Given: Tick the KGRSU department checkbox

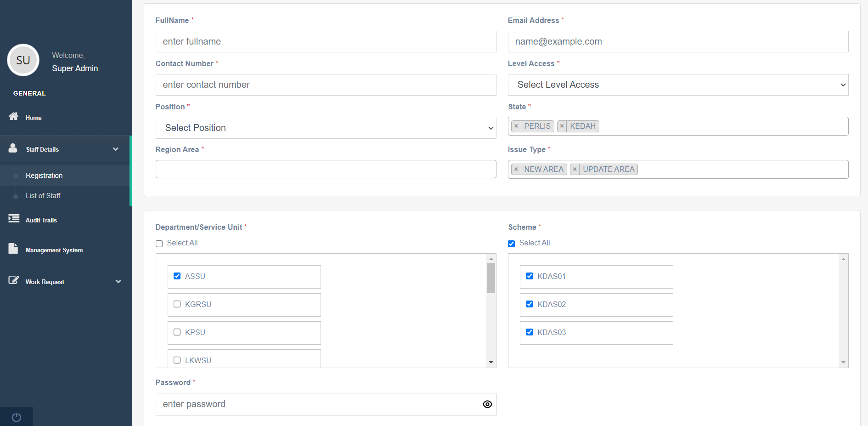Looking at the screenshot, I should [x=177, y=304].
